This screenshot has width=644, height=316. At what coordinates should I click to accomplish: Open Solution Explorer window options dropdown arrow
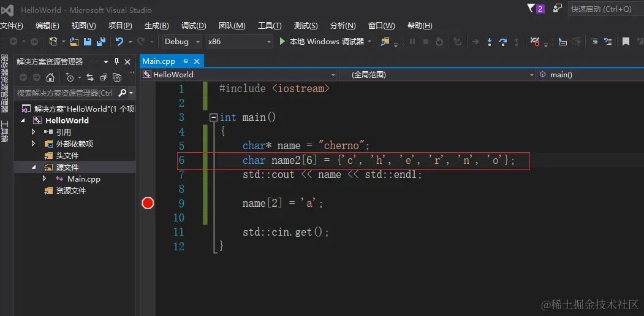[106, 62]
